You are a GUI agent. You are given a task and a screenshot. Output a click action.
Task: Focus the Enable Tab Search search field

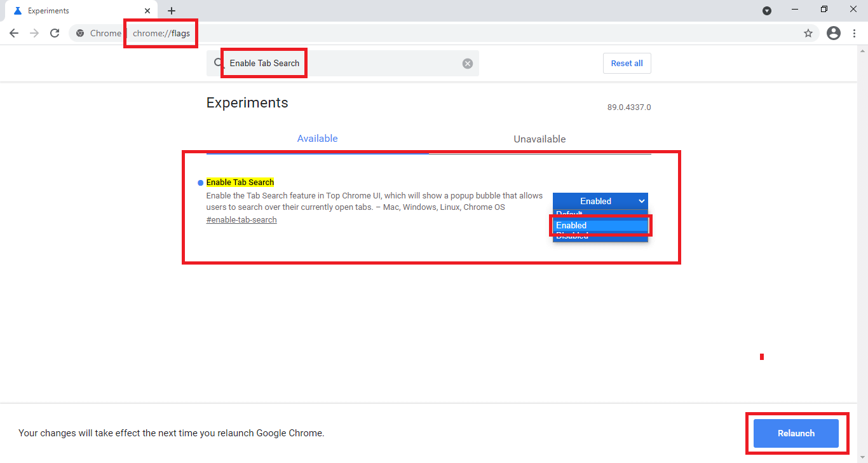(x=343, y=64)
